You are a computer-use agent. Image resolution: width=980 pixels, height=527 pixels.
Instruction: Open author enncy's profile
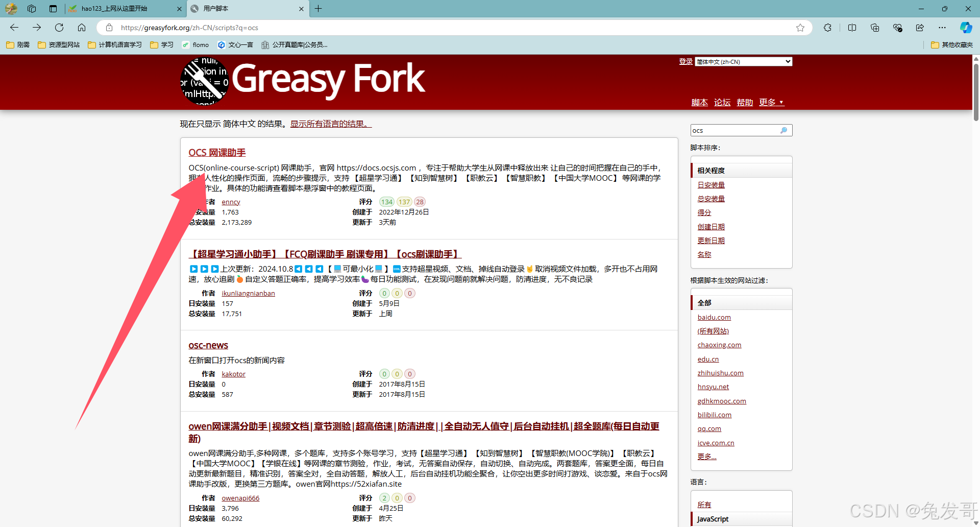point(231,202)
